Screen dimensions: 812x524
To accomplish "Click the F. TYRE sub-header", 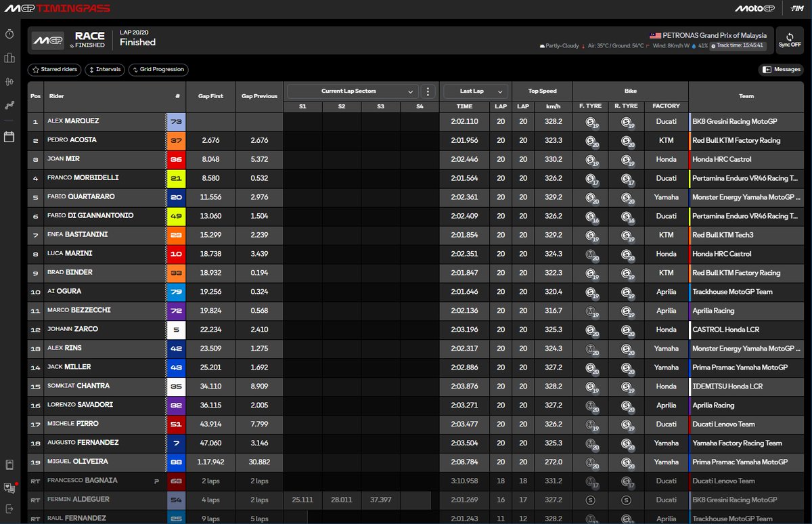I will click(591, 106).
